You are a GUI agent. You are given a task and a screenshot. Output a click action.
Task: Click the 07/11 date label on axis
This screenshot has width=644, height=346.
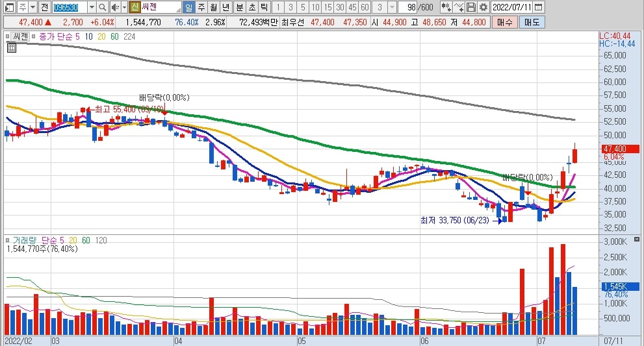(x=613, y=341)
